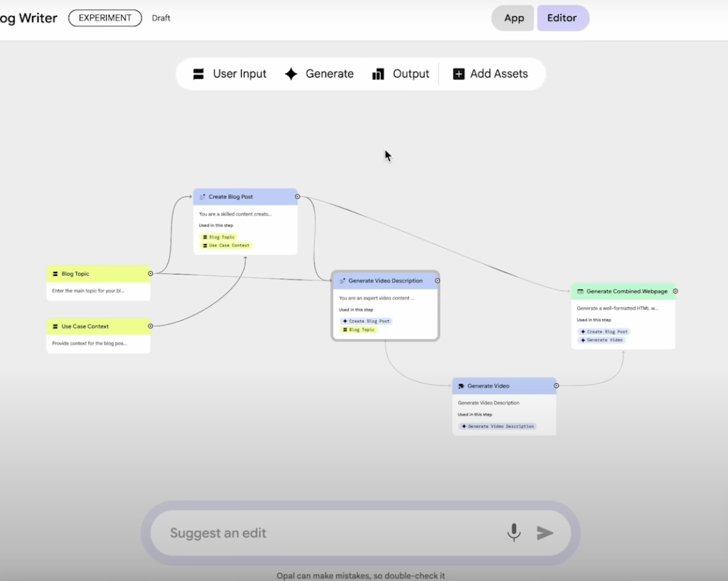Viewport: 728px width, 581px height.
Task: Click Generate Combined Webpage output port
Action: tap(675, 291)
